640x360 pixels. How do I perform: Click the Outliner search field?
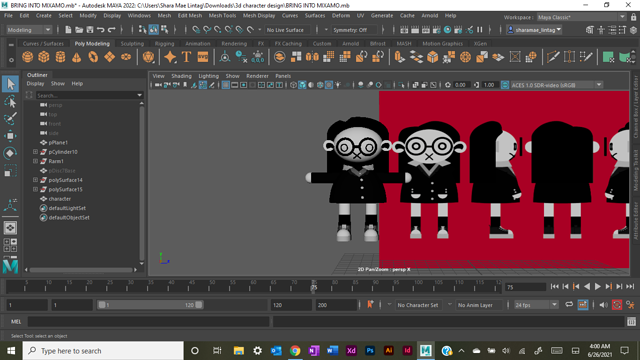[x=87, y=95]
